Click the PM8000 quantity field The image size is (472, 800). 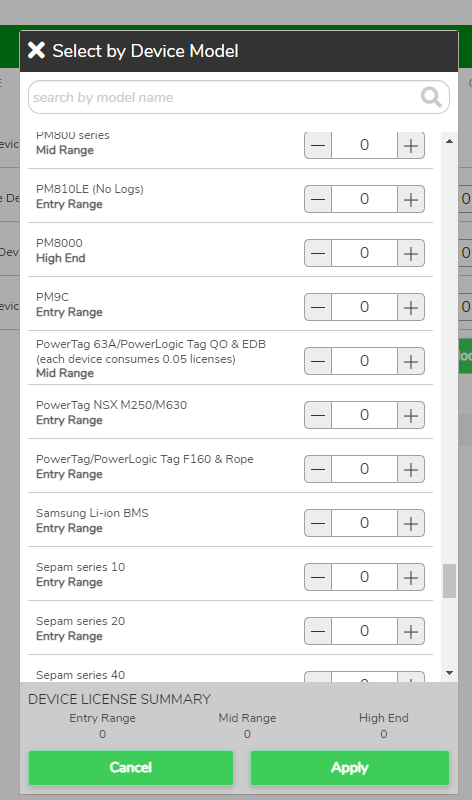coord(364,253)
